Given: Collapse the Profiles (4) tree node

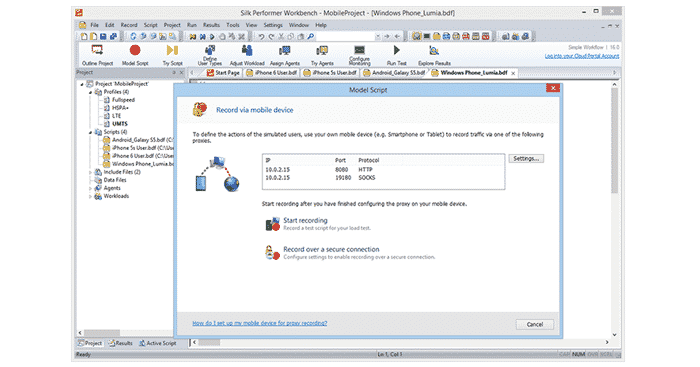Looking at the screenshot, I should [90, 92].
